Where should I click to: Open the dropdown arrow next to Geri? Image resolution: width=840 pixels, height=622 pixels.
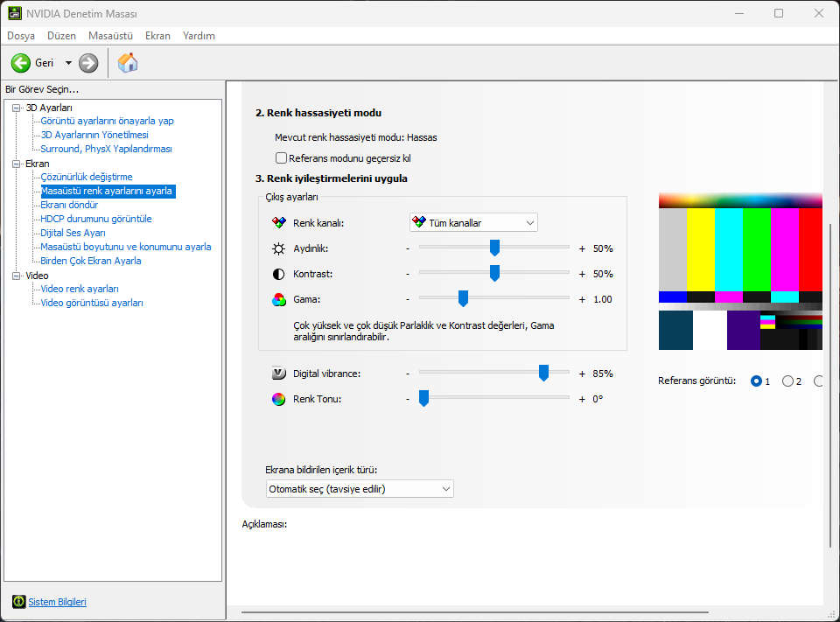click(68, 63)
